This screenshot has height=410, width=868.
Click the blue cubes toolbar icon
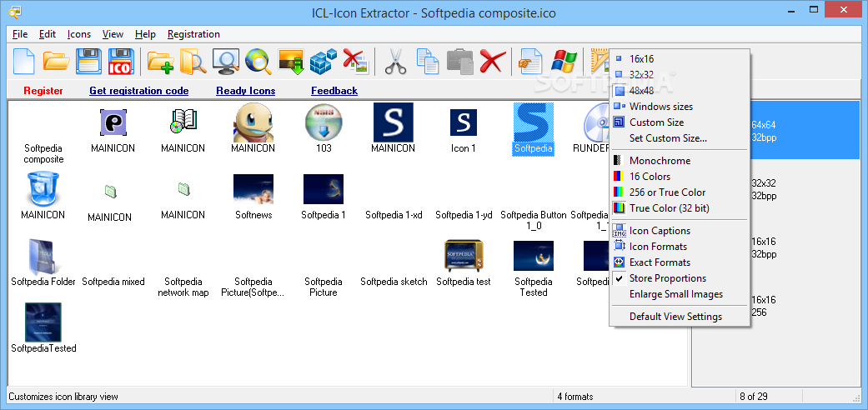point(324,61)
